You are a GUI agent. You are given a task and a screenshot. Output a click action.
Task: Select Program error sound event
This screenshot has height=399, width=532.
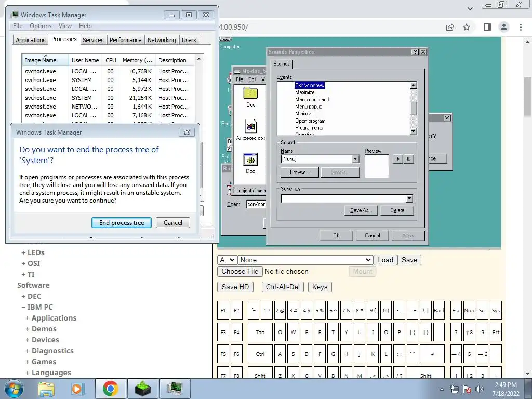click(309, 128)
